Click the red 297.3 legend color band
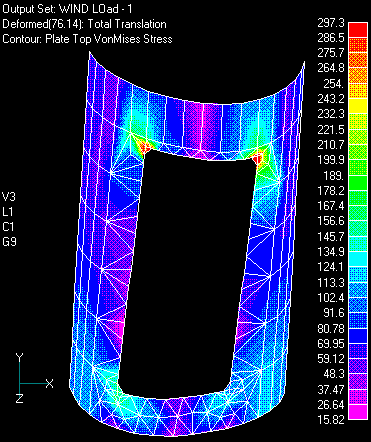This screenshot has height=442, width=371. (x=358, y=29)
